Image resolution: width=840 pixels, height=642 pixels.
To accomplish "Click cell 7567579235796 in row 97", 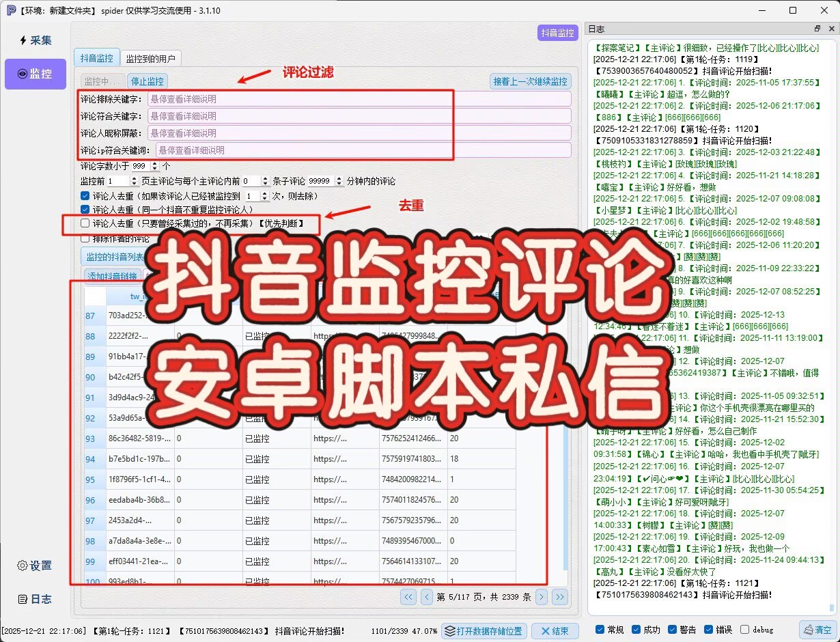I will 413,521.
